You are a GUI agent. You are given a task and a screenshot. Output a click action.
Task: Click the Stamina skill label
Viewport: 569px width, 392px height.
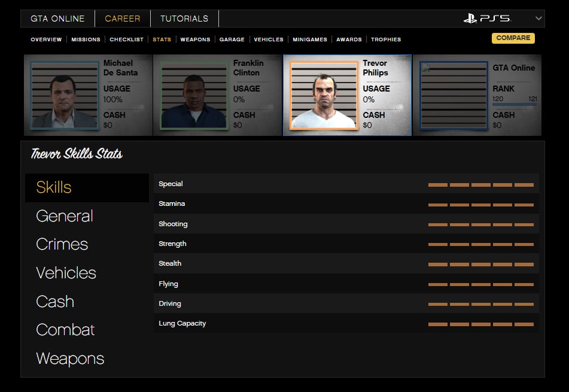172,203
